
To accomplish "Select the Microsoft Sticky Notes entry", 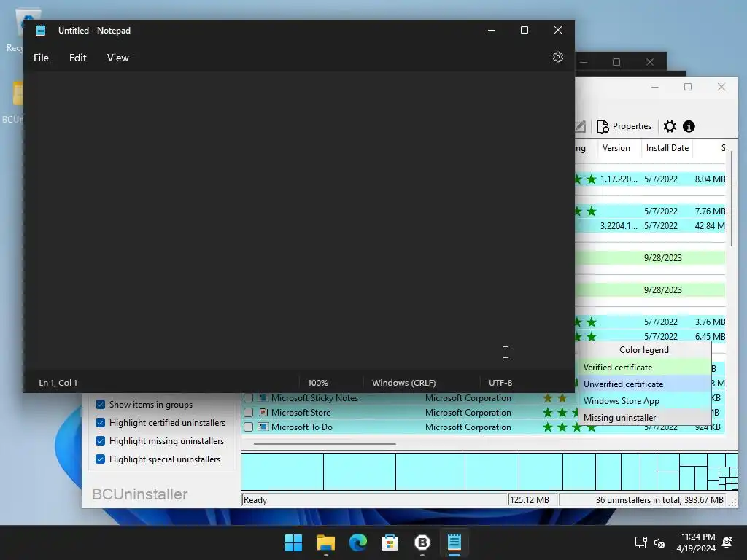I will click(314, 398).
